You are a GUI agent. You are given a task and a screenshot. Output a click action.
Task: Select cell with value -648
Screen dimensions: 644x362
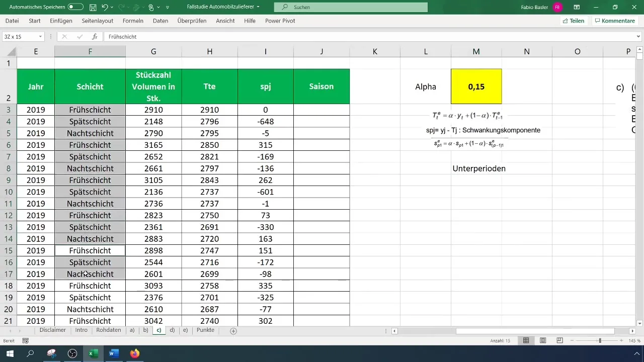click(x=265, y=122)
